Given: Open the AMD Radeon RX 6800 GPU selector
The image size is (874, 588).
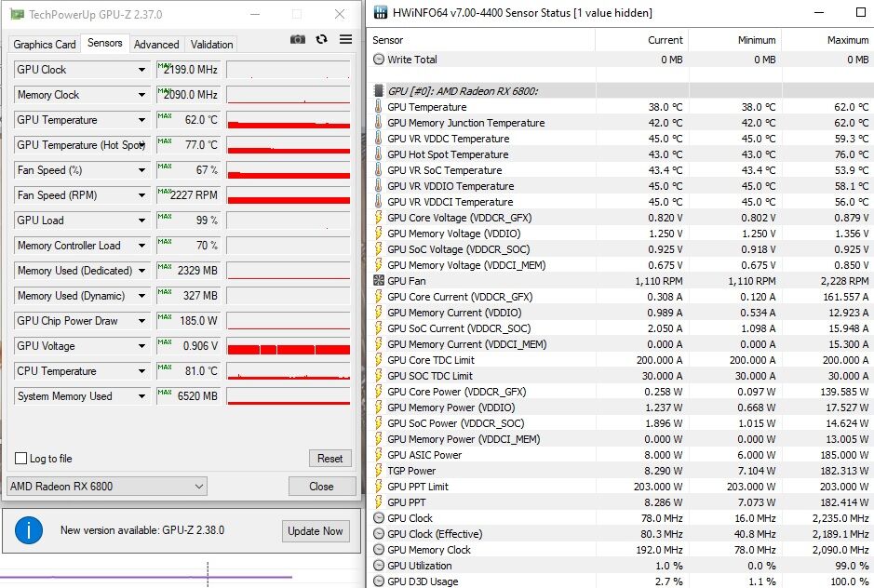Looking at the screenshot, I should tap(106, 486).
